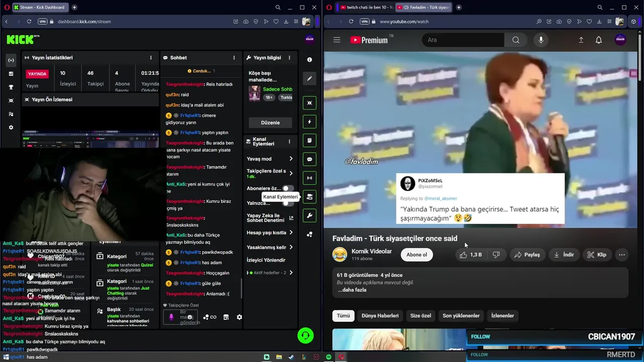Toggle the wrench Yayın bilgisi widget icon
This screenshot has height=362, width=644.
point(309,215)
